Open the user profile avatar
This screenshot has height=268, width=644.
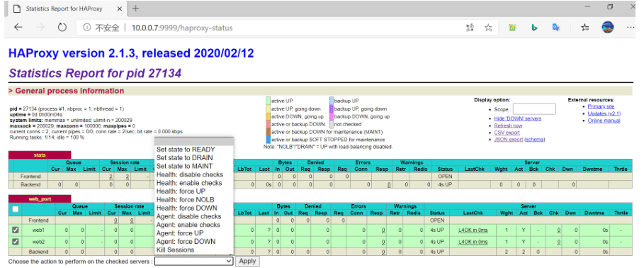[x=608, y=28]
